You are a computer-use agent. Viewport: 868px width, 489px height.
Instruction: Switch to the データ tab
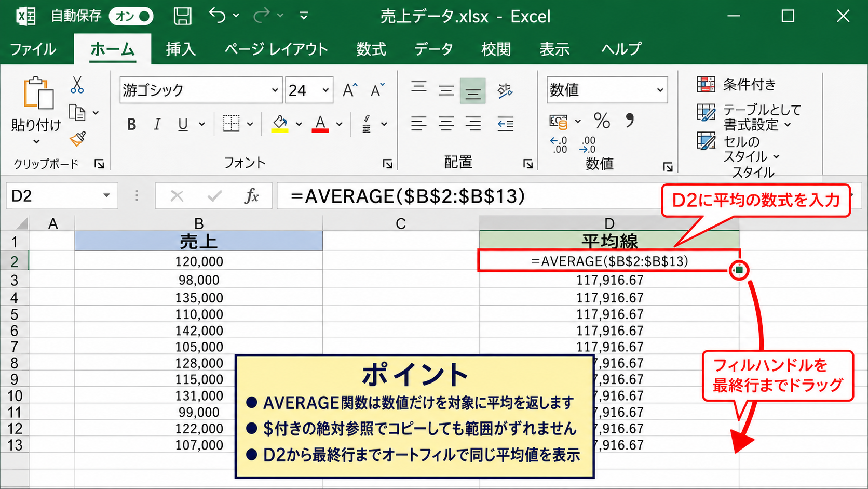pos(433,49)
